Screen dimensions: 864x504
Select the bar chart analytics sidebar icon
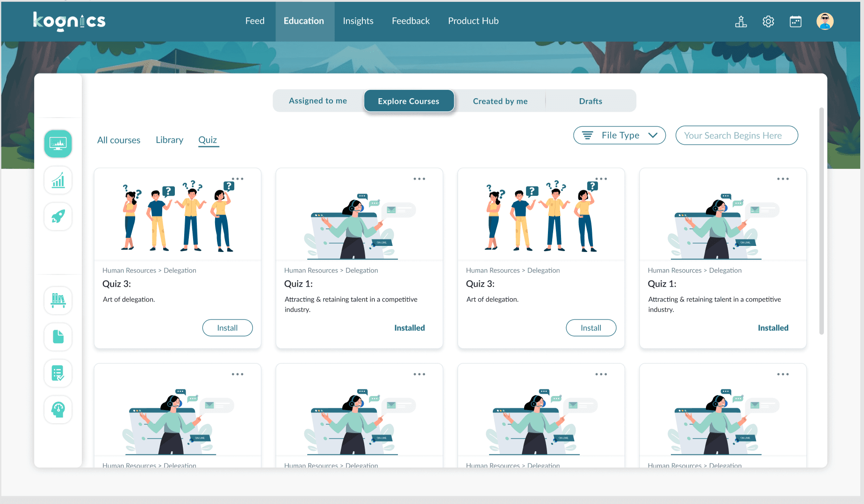coord(58,180)
